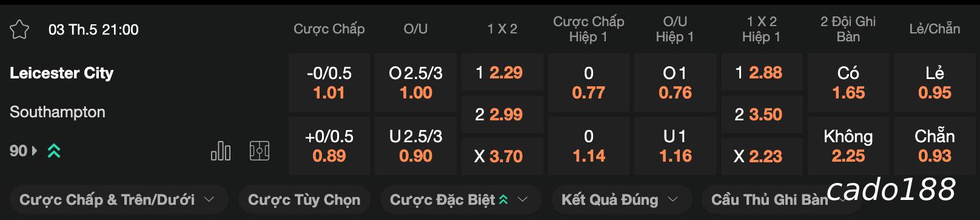Bet Leicester handicap -0/0.5 at 1.01
Viewport: 980px width, 220px height.
point(329,83)
